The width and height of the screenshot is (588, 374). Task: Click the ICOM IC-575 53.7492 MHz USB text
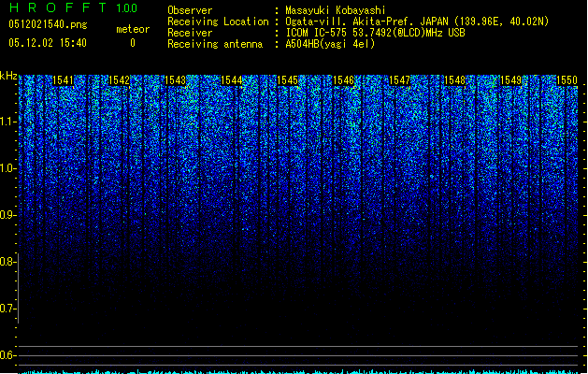tap(376, 33)
